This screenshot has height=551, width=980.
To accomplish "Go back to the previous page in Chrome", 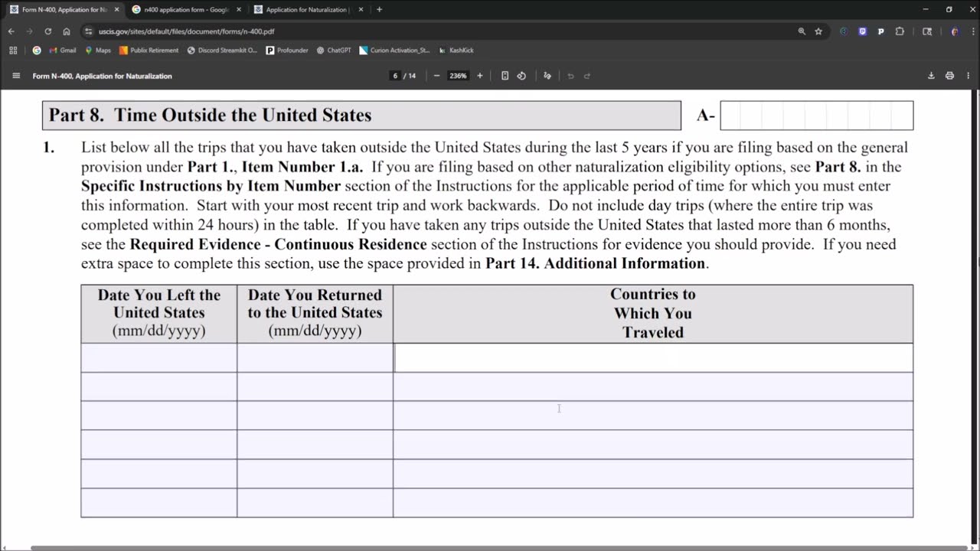I will (x=11, y=31).
